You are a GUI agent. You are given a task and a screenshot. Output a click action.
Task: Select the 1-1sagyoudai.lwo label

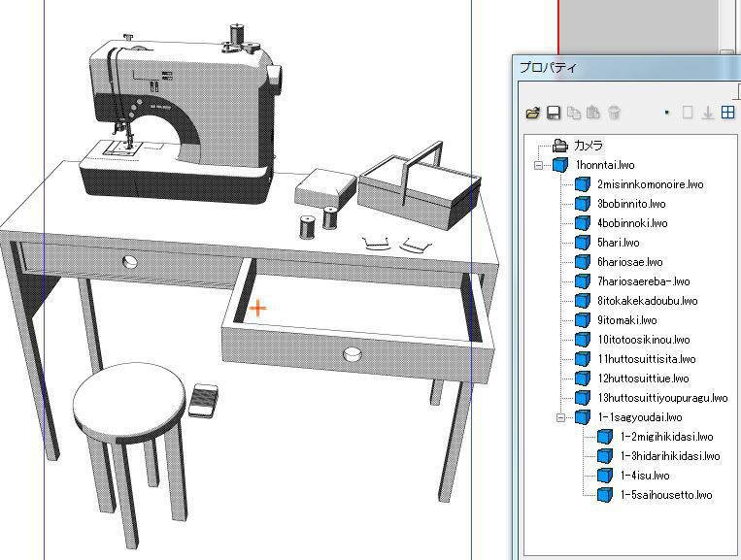[640, 417]
